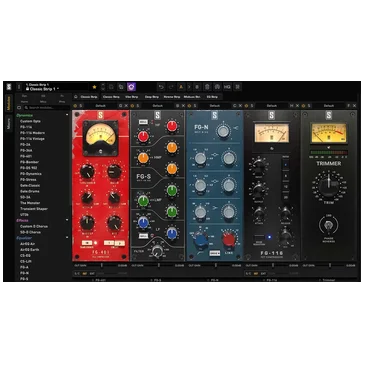Open the Macro side tab
The width and height of the screenshot is (365, 365).
pyautogui.click(x=9, y=124)
